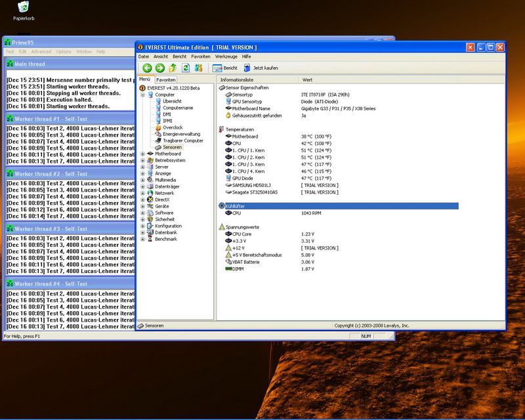Collapse the Computer tree node
525x420 pixels.
pyautogui.click(x=142, y=94)
